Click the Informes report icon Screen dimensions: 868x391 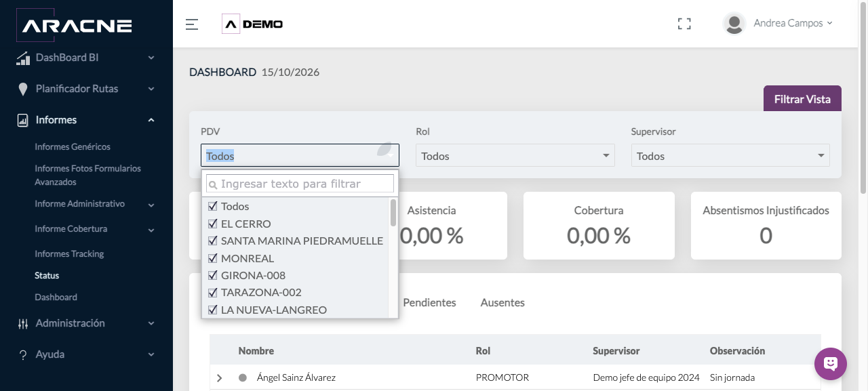pos(23,121)
